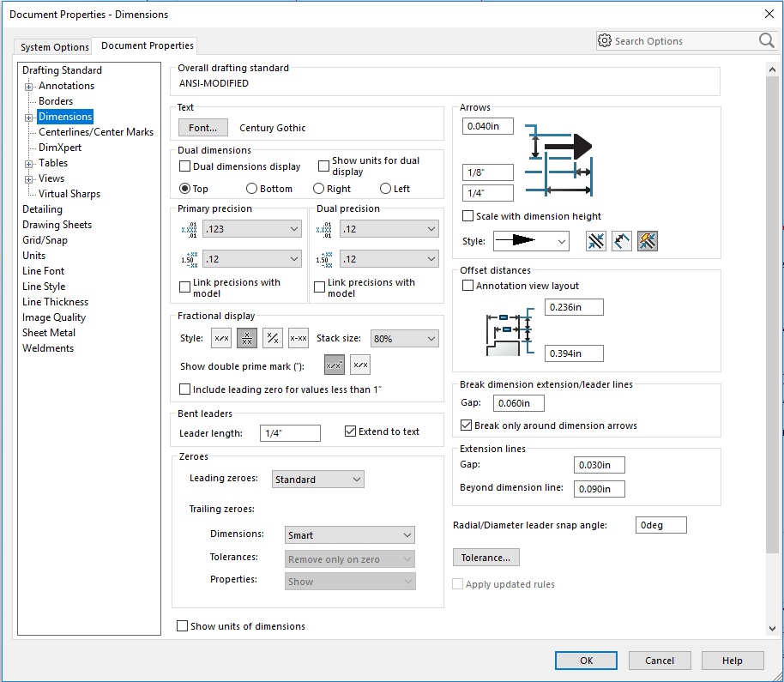
Task: Enable Annotation view layout checkbox
Action: click(467, 286)
